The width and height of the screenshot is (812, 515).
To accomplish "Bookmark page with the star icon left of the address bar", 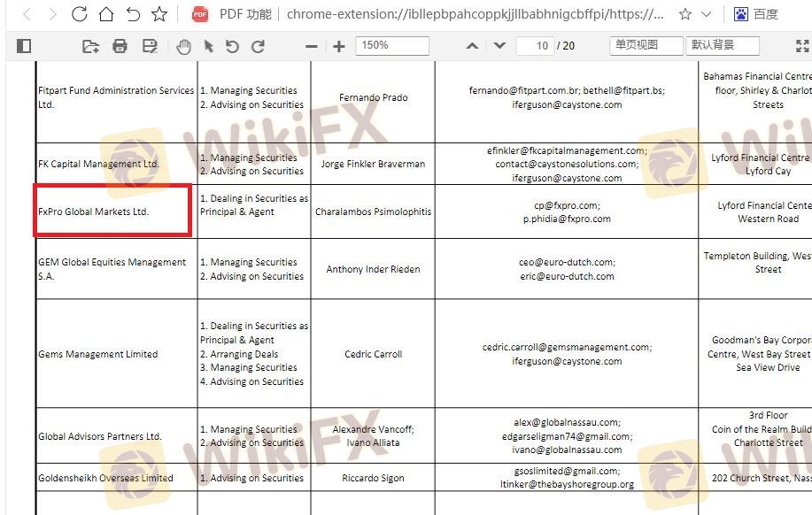I will tap(159, 14).
